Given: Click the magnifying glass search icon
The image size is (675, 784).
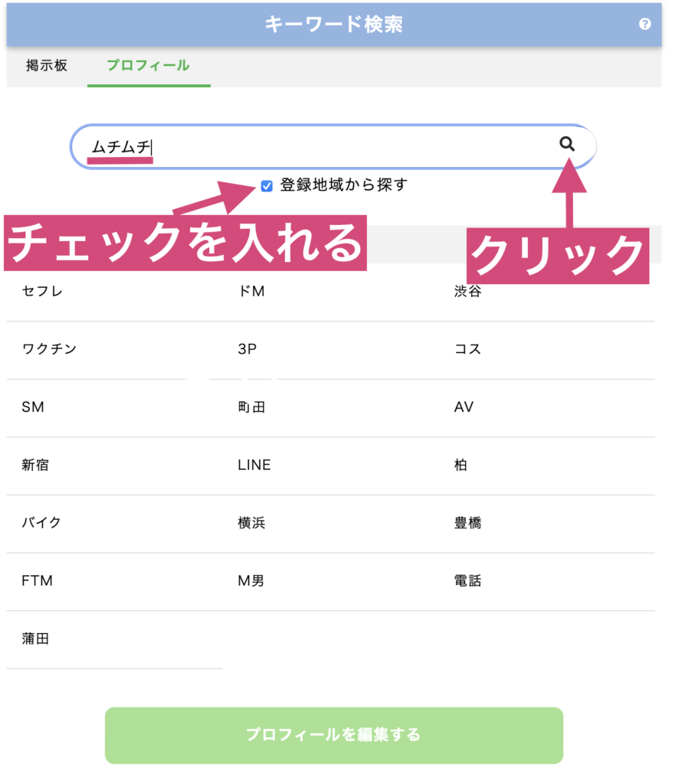Looking at the screenshot, I should click(567, 143).
